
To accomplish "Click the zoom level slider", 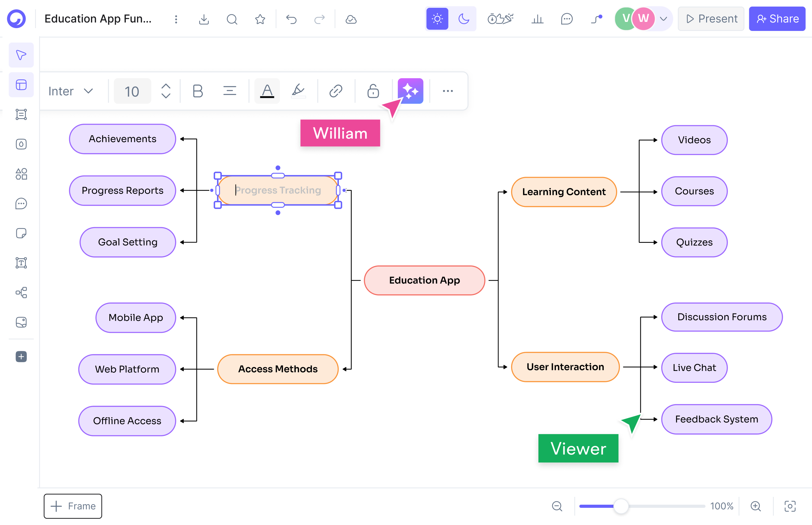I will 642,506.
